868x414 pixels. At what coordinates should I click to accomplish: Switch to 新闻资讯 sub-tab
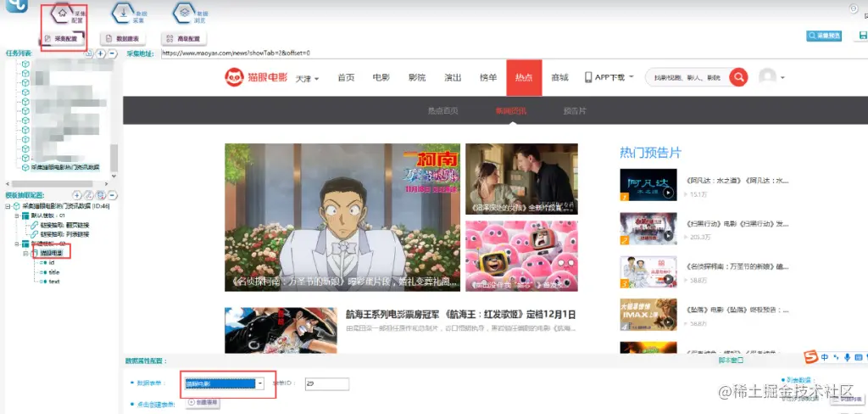[511, 111]
